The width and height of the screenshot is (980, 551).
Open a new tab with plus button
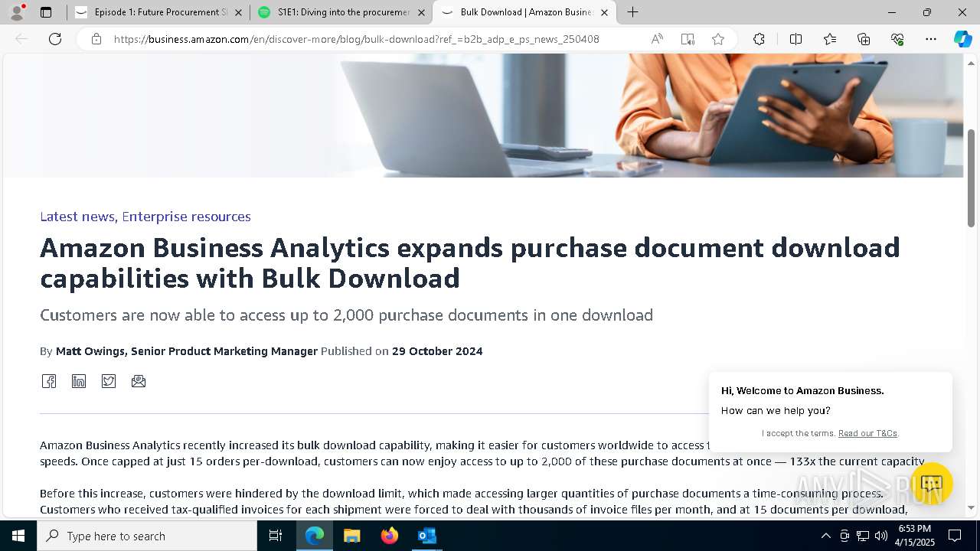click(632, 12)
